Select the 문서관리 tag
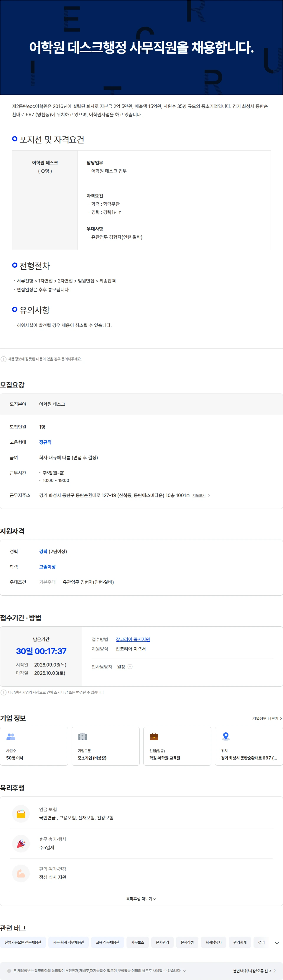This screenshot has width=283, height=980. (163, 942)
